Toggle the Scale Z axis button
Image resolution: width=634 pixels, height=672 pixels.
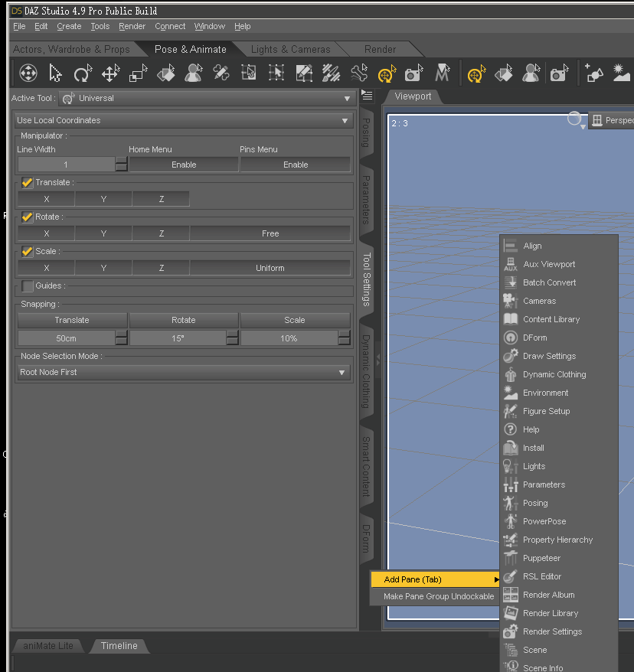click(161, 269)
